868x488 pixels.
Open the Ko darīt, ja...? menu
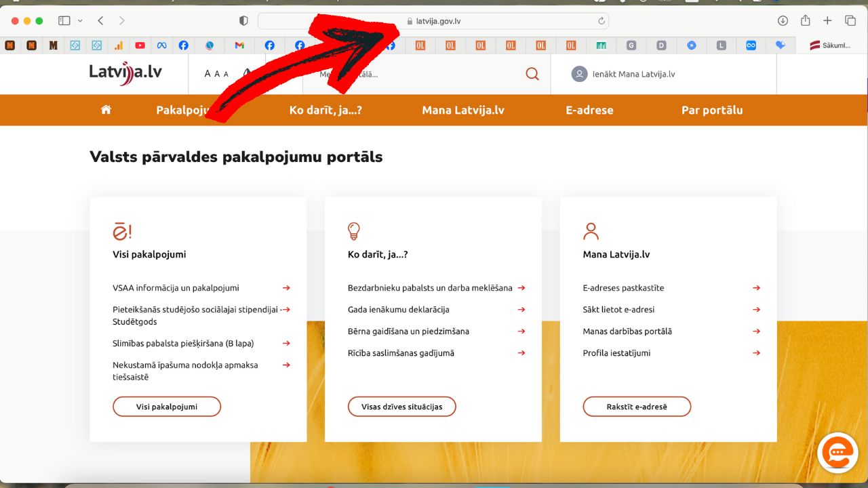[x=325, y=110]
